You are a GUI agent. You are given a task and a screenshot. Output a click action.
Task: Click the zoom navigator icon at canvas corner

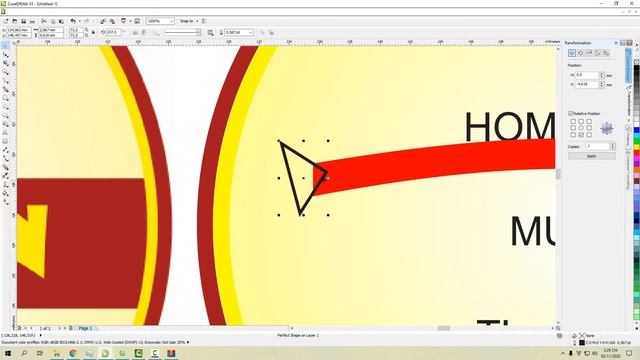(x=558, y=328)
